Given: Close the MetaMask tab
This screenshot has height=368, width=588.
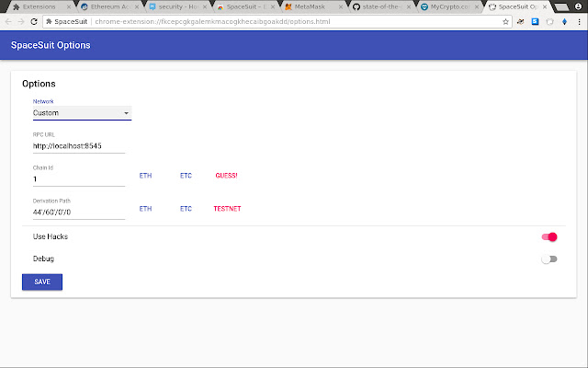Looking at the screenshot, I should 341,6.
